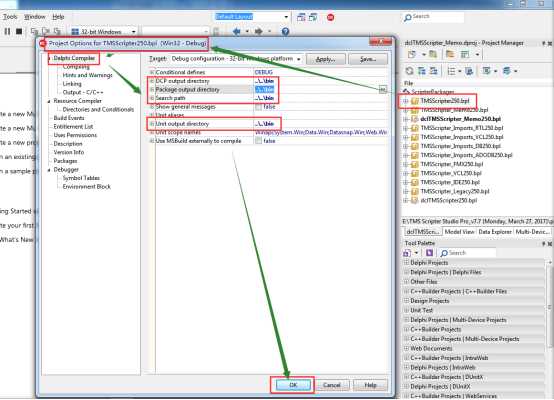Image resolution: width=554 pixels, height=400 pixels.
Task: Select dclTMSScripter_Memo250.bpl in Project Manager
Action: click(x=460, y=119)
